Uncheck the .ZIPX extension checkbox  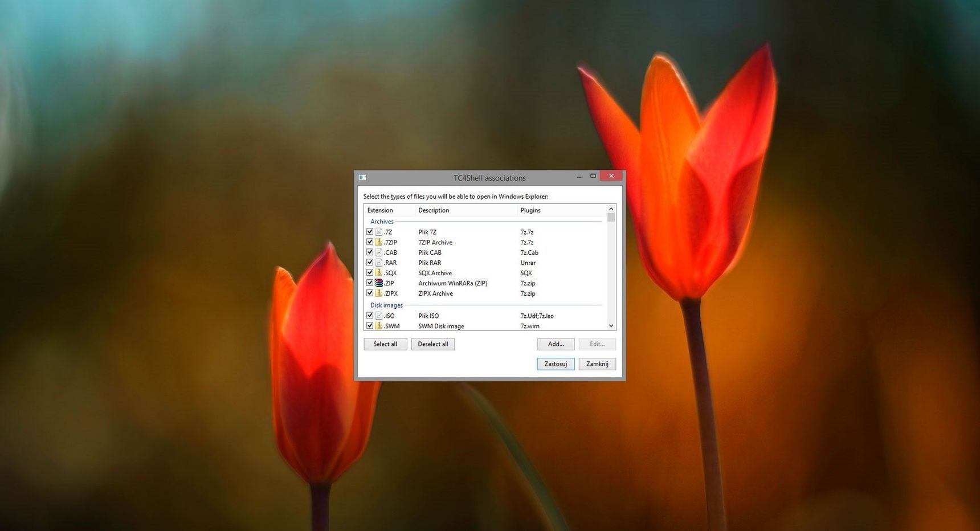[x=370, y=293]
